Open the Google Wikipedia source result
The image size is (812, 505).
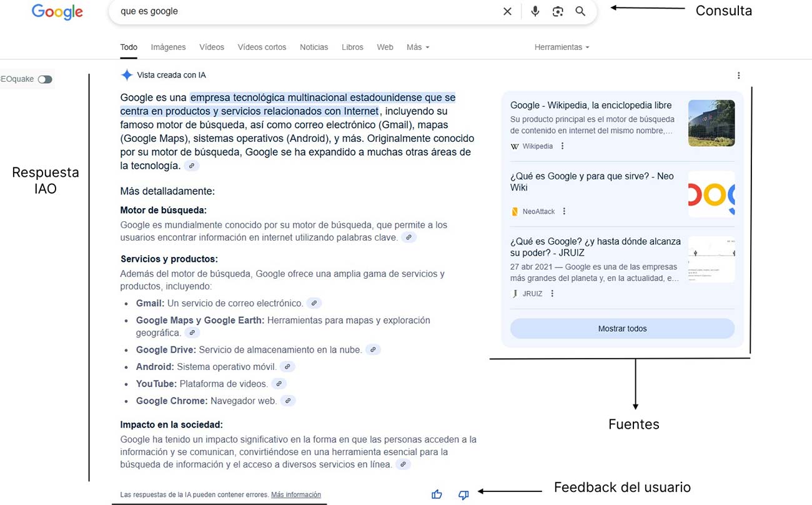coord(590,105)
